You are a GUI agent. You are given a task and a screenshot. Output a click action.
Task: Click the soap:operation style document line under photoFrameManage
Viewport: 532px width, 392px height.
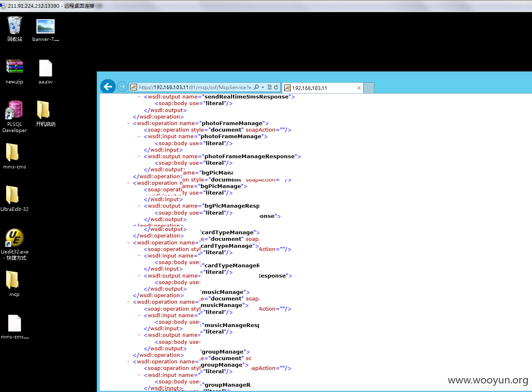[x=218, y=130]
